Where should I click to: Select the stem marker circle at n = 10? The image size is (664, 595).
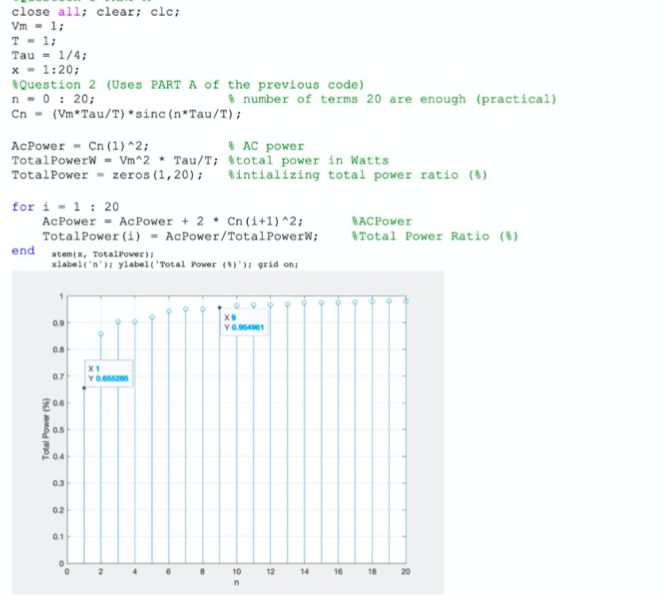click(x=237, y=306)
